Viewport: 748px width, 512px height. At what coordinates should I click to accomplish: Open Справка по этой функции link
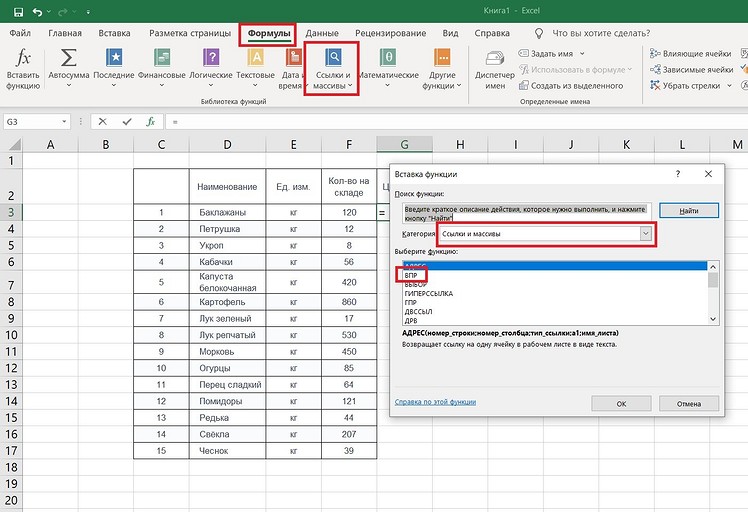436,402
